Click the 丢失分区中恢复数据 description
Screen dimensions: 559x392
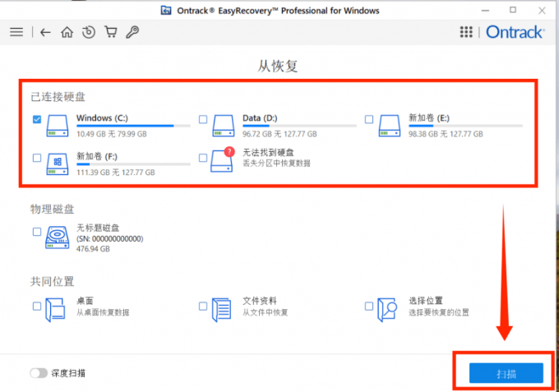(276, 164)
